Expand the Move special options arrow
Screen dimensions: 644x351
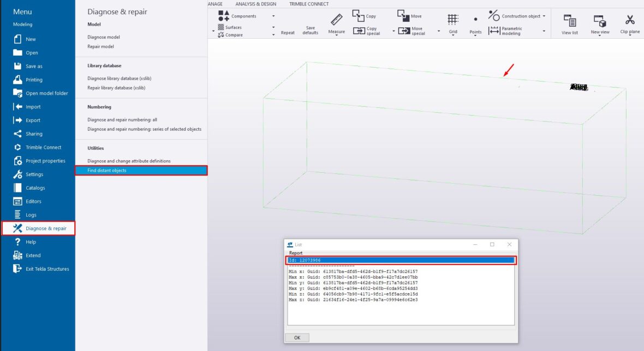(x=439, y=31)
